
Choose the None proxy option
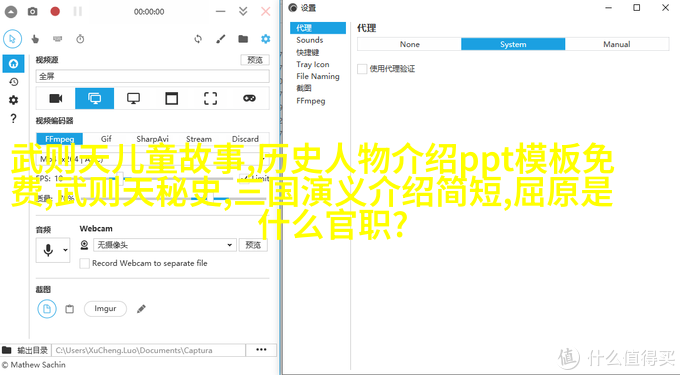[409, 44]
